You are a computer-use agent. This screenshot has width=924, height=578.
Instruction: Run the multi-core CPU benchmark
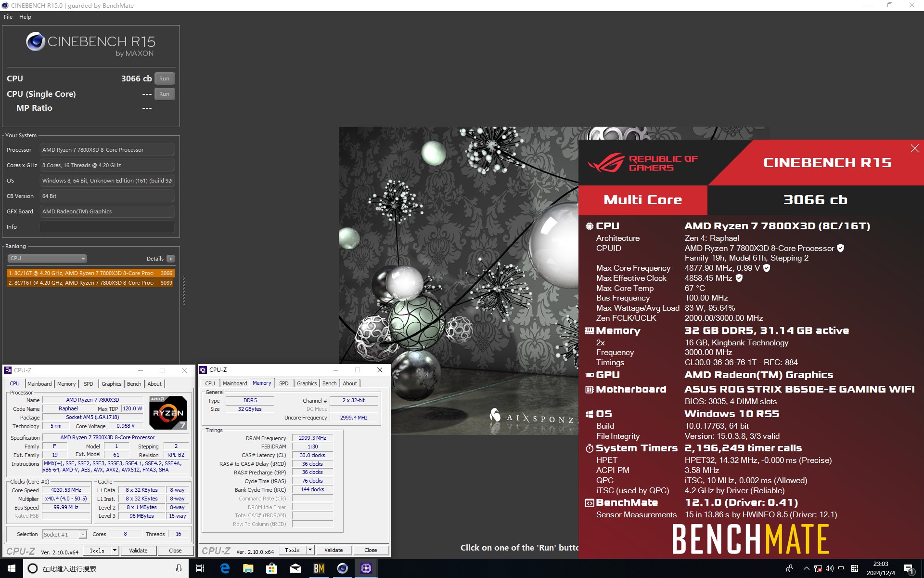pos(164,79)
